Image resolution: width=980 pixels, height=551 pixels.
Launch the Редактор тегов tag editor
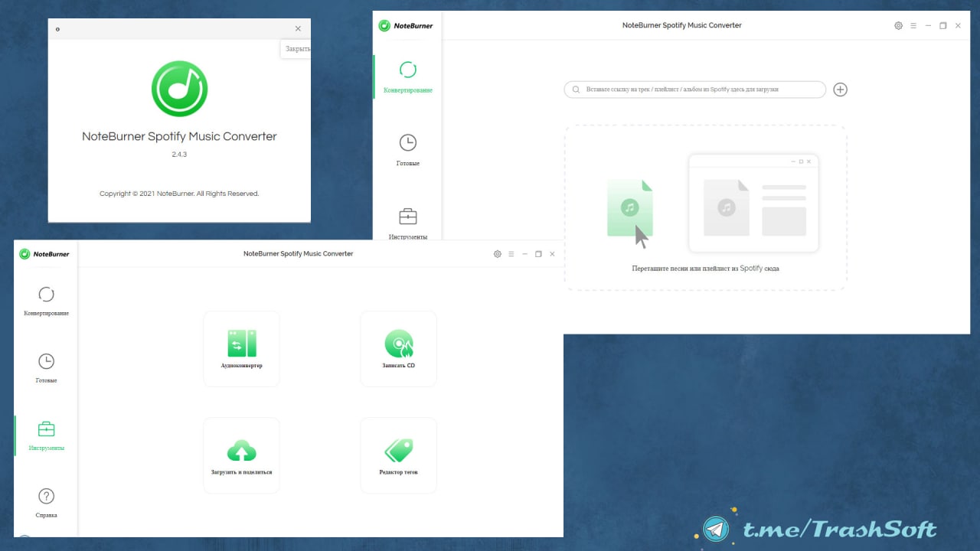pos(398,455)
